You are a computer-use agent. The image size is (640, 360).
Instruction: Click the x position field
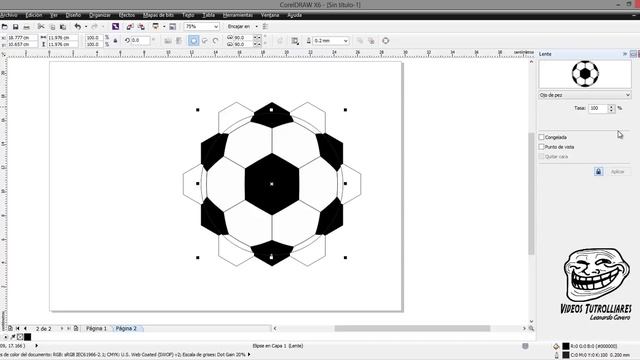tap(22, 38)
